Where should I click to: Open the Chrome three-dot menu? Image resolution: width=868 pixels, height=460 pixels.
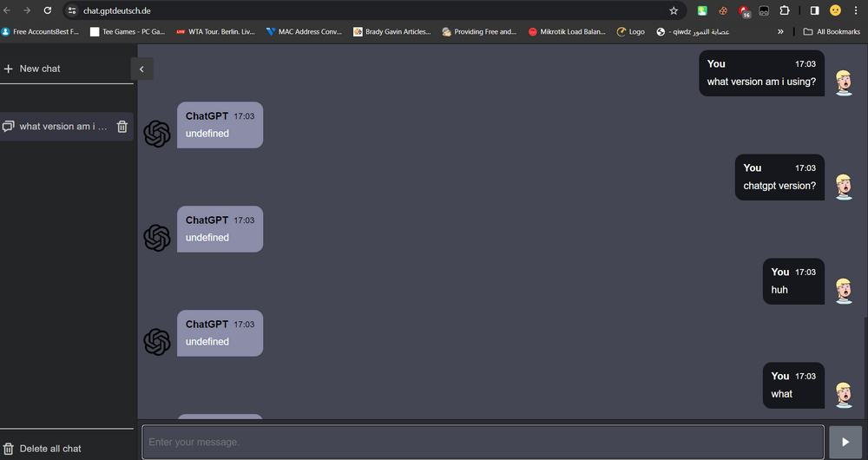(856, 10)
